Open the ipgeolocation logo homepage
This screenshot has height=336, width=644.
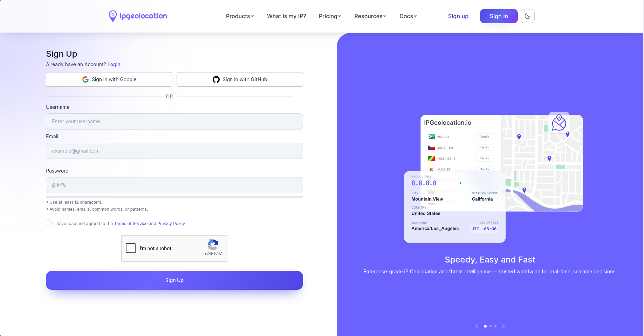click(x=138, y=16)
